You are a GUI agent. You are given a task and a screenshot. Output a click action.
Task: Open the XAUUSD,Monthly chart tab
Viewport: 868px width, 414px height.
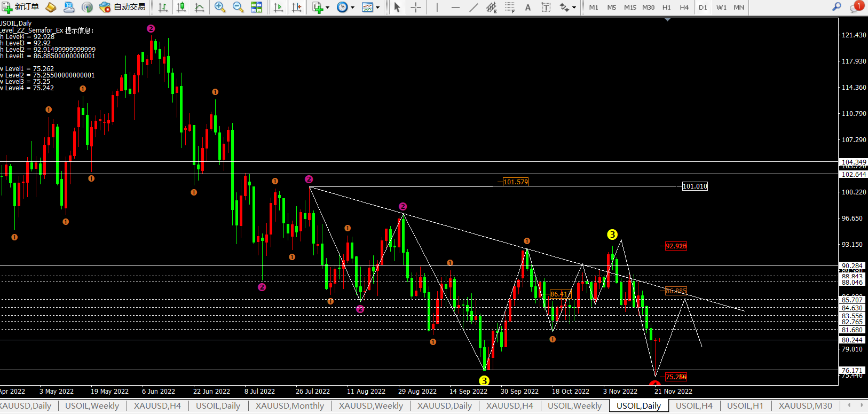tap(290, 406)
